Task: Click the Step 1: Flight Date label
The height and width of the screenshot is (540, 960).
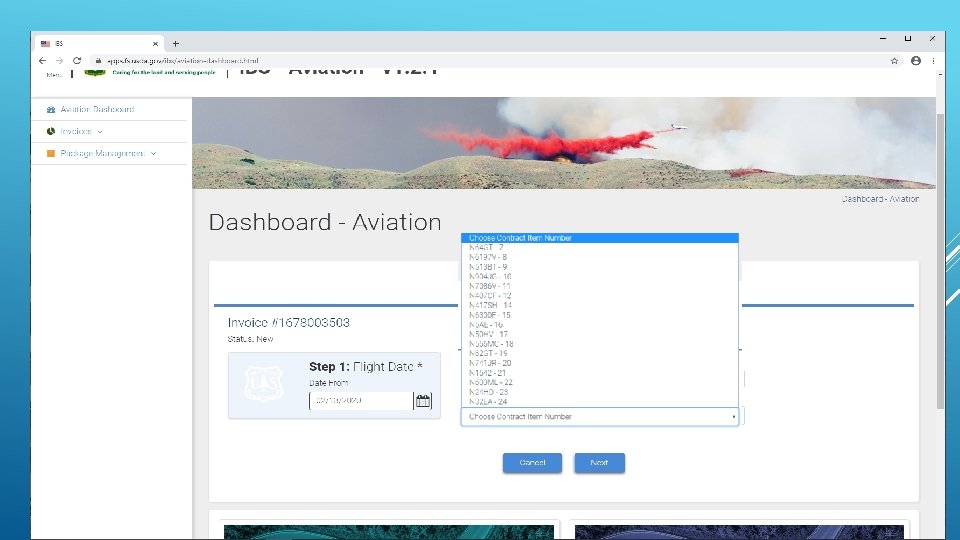Action: click(366, 367)
